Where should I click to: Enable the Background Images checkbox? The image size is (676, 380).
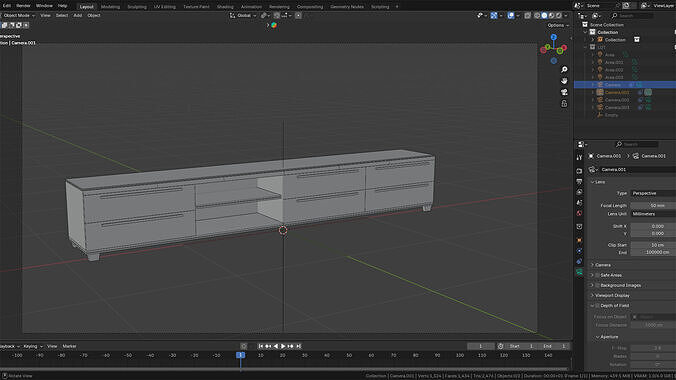point(597,286)
